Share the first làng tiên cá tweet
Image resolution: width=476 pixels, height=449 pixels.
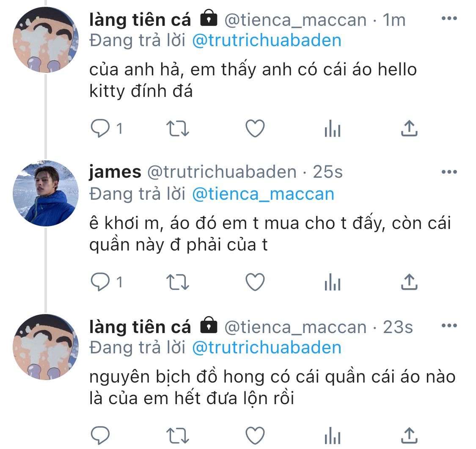(x=409, y=129)
